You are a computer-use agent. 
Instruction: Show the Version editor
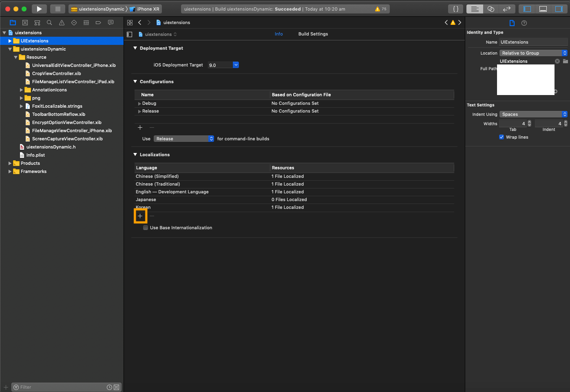pyautogui.click(x=507, y=9)
